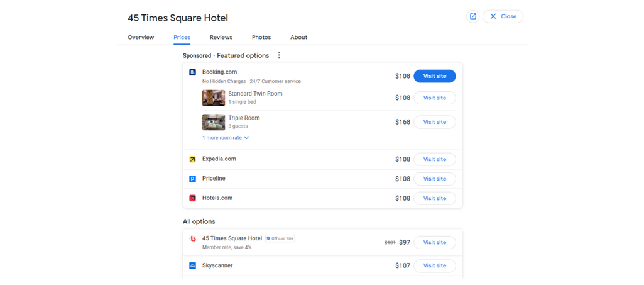
Task: Visit the 45 Times Square Hotel official site
Action: click(435, 243)
